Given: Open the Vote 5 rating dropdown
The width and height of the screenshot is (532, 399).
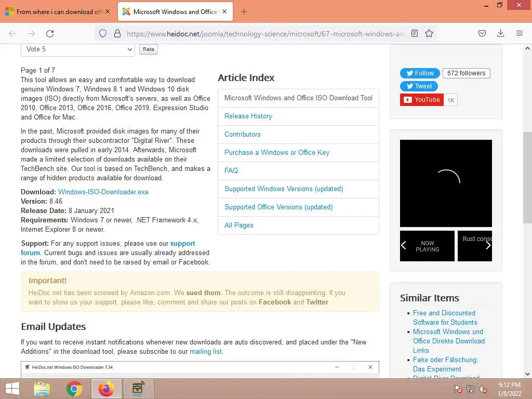Looking at the screenshot, I should click(x=78, y=49).
